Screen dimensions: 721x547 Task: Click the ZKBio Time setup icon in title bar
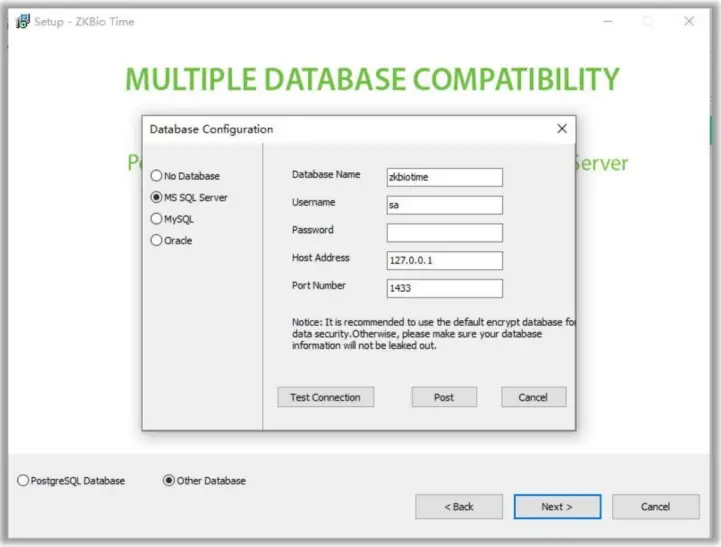(23, 21)
